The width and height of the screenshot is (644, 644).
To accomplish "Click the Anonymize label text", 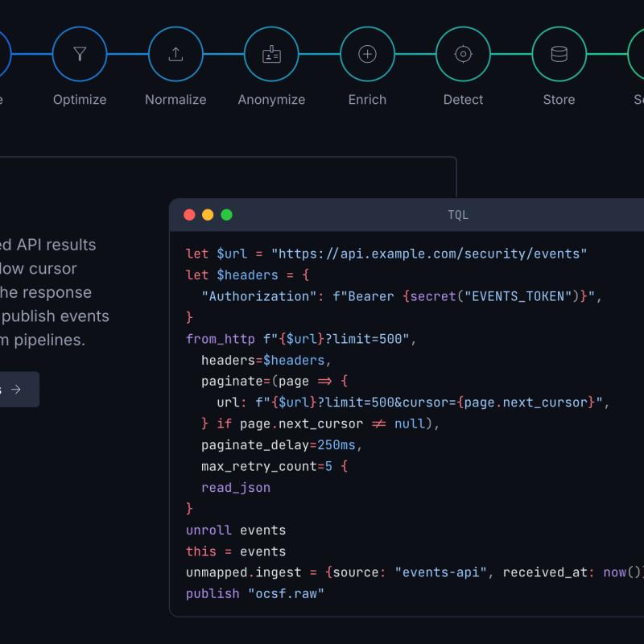I will tap(271, 99).
